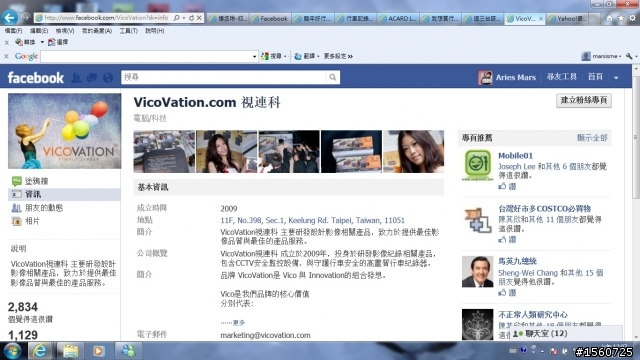Viewport: 640px width, 360px height.
Task: Click the 顯示全部 link
Action: coord(592,138)
